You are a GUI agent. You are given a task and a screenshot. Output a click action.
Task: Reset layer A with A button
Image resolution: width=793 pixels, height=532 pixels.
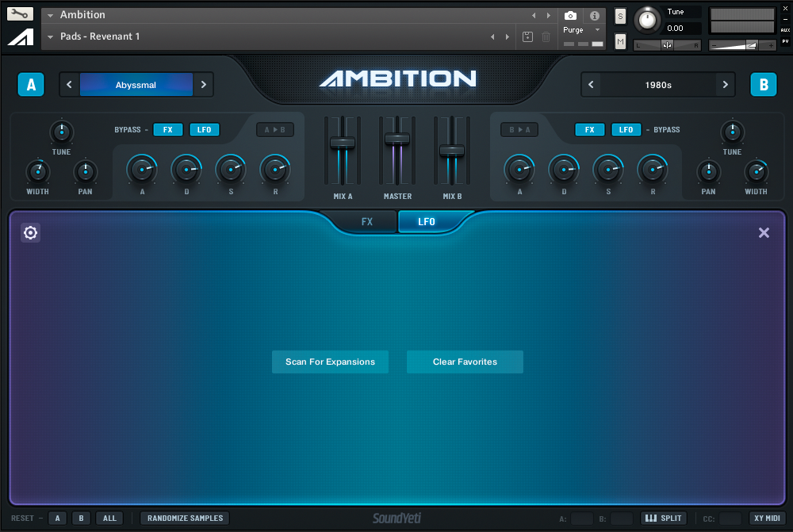click(58, 518)
